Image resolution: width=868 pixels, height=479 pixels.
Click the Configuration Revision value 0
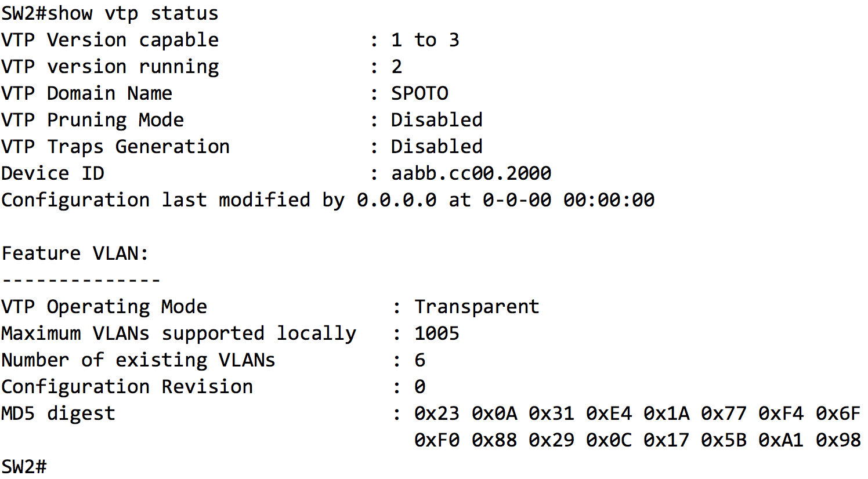click(419, 387)
